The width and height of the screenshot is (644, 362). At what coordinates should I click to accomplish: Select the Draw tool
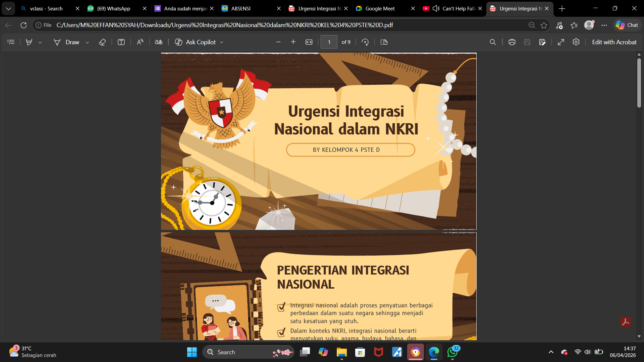67,42
